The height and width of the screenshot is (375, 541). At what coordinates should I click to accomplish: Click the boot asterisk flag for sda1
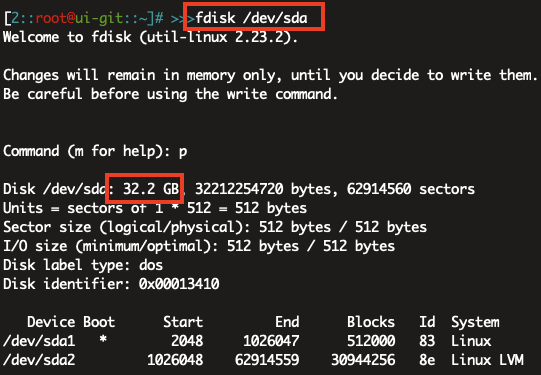(x=102, y=340)
